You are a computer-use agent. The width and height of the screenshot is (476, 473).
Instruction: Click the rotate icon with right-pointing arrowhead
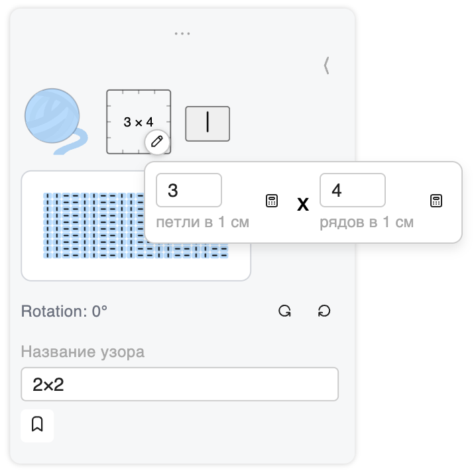tap(285, 311)
